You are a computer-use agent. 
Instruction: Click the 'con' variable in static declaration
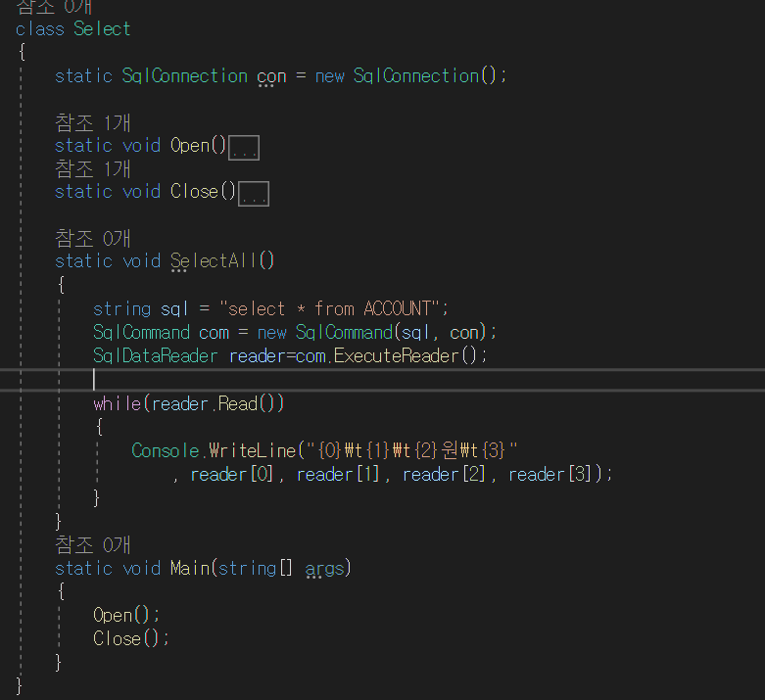pos(271,76)
